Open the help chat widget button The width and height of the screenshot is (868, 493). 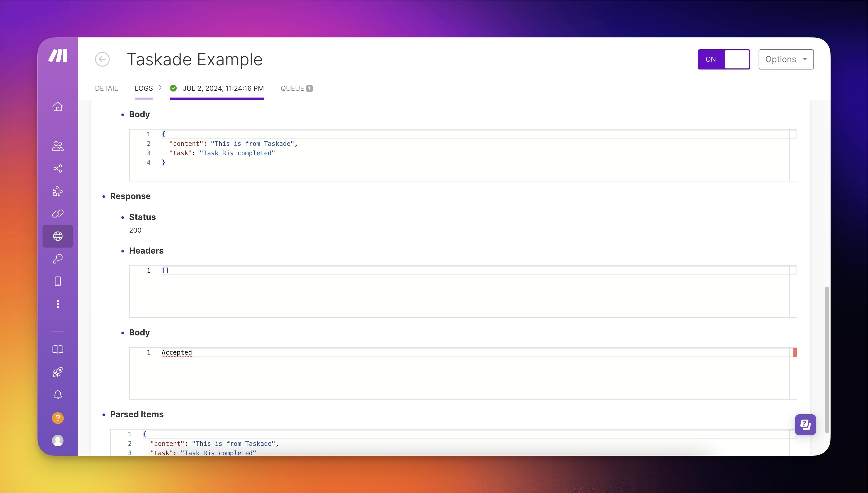[805, 425]
